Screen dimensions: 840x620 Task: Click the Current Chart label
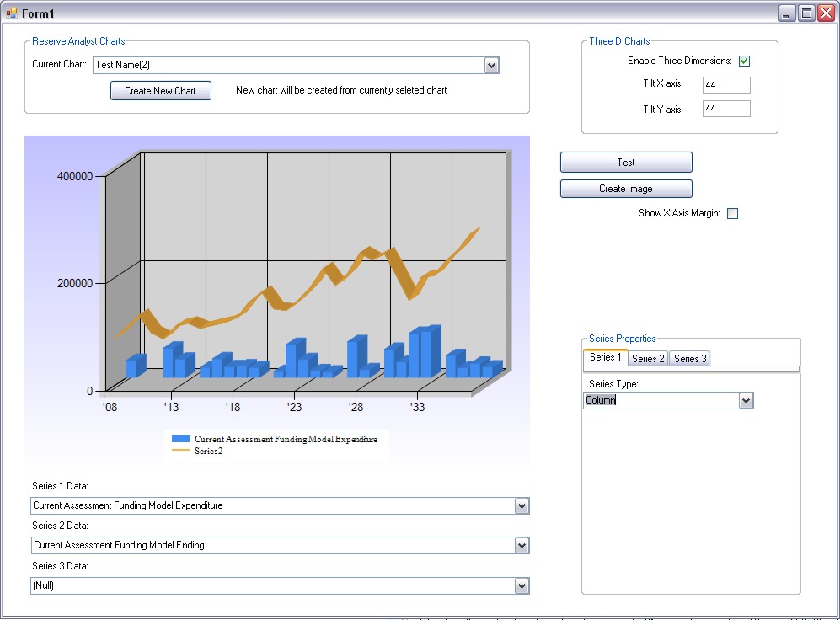tap(59, 64)
